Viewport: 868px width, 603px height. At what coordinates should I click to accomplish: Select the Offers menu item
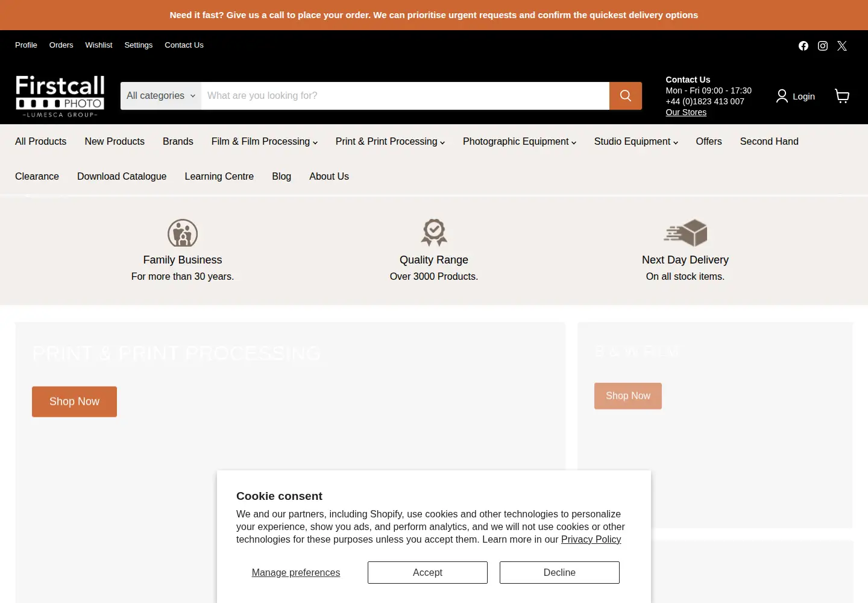pyautogui.click(x=709, y=142)
